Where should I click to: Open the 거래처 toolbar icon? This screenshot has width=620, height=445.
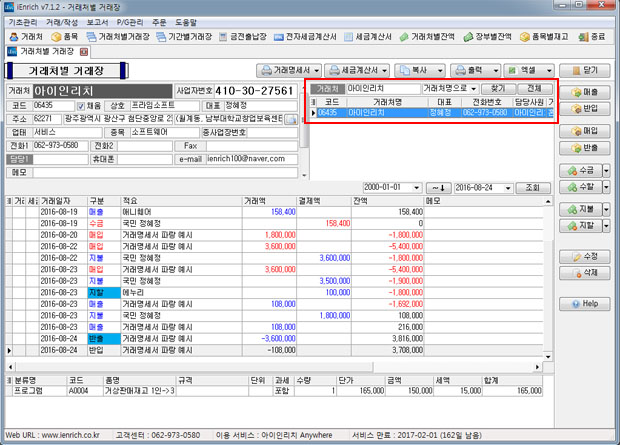[x=24, y=35]
